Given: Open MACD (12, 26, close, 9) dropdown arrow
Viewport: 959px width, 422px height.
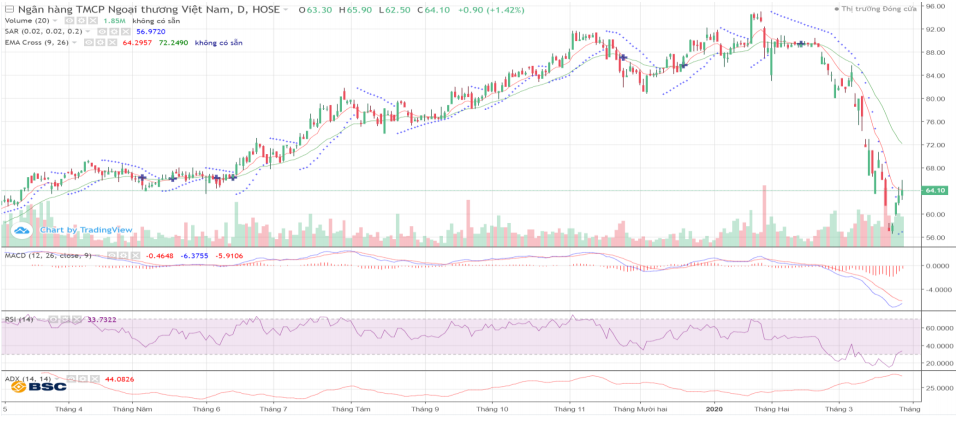Looking at the screenshot, I should pos(97,256).
